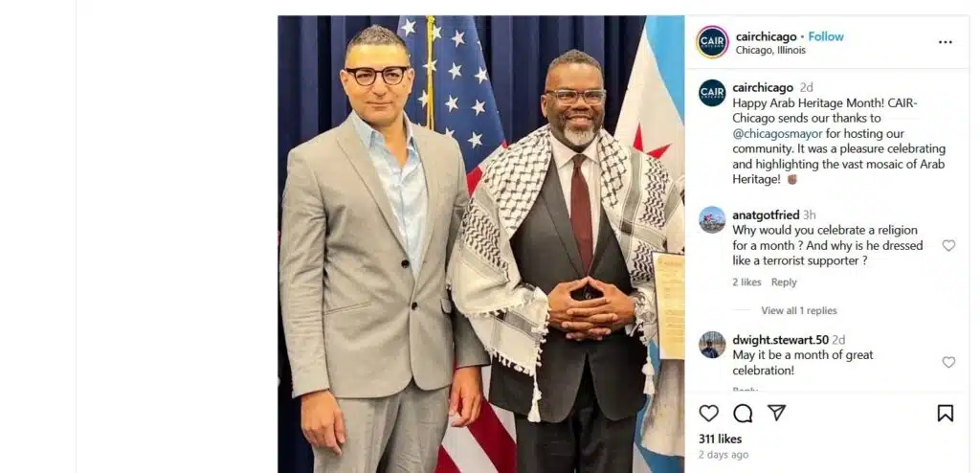Screen dimensions: 980x473
Task: Save post with the bookmark icon
Action: [945, 413]
